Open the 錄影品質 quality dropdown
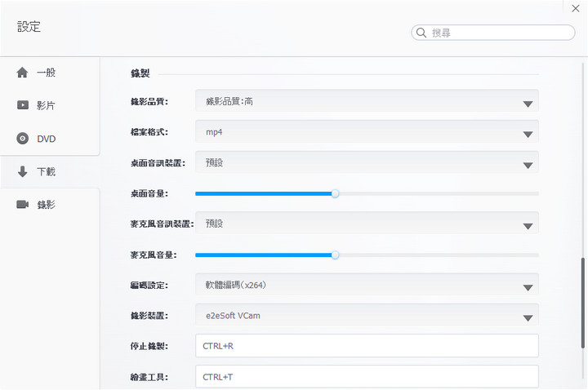Image resolution: width=588 pixels, height=390 pixels. click(x=367, y=102)
